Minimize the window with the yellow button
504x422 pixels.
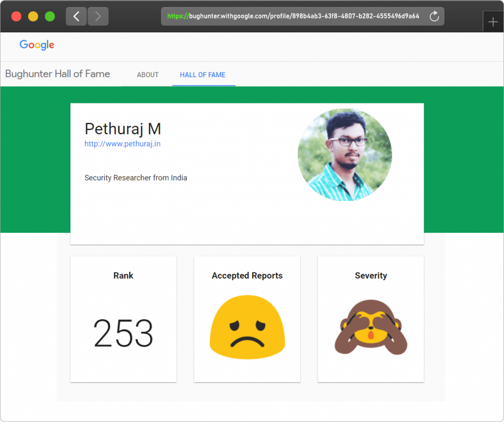click(x=33, y=16)
